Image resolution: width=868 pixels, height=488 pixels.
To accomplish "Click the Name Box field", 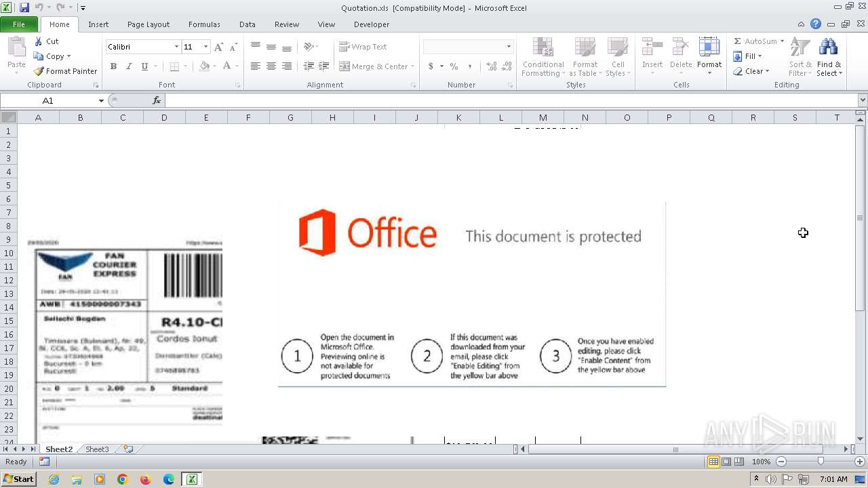I will click(x=48, y=100).
